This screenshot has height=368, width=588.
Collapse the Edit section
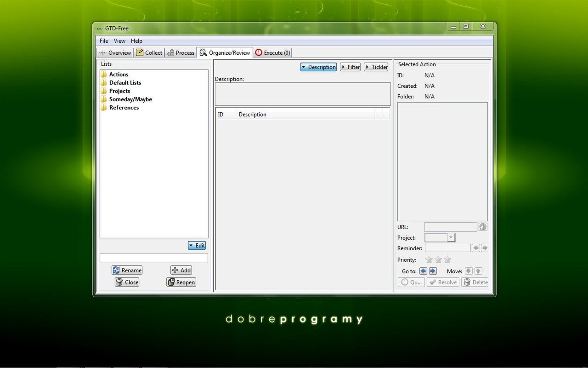197,246
